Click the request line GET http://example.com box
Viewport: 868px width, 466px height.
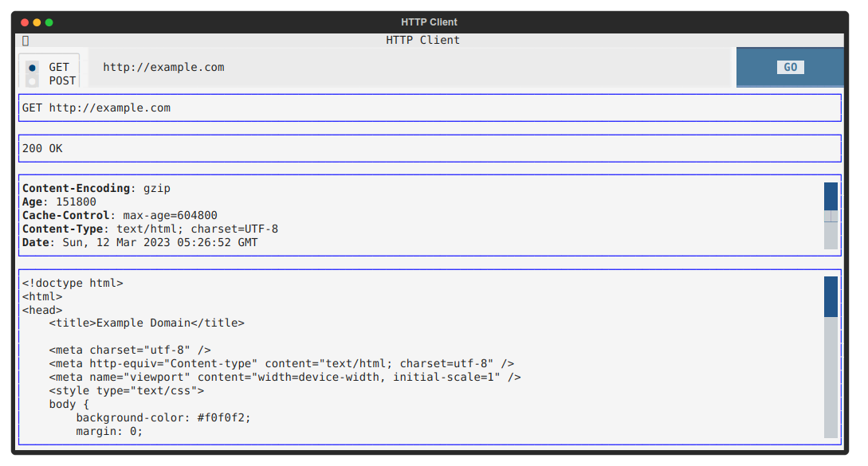[x=430, y=108]
